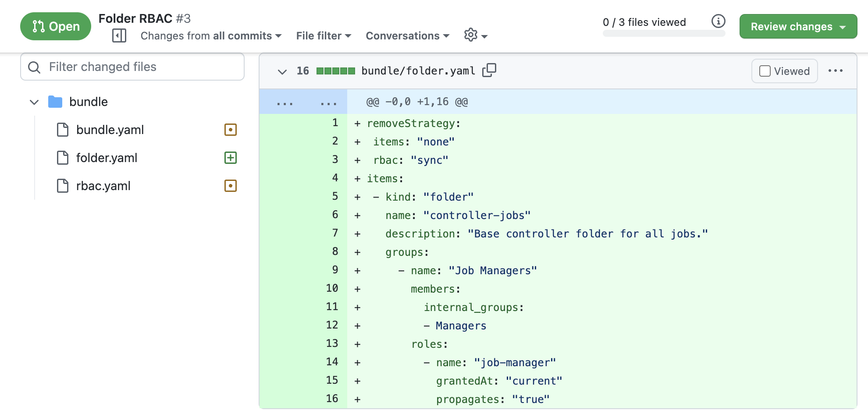Screen dimensions: 868x417
Task: Click the added file icon beside folder.yaml
Action: point(231,158)
